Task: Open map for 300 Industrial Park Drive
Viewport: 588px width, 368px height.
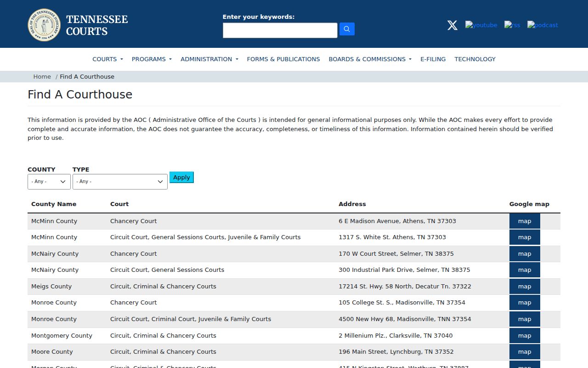Action: coord(525,270)
